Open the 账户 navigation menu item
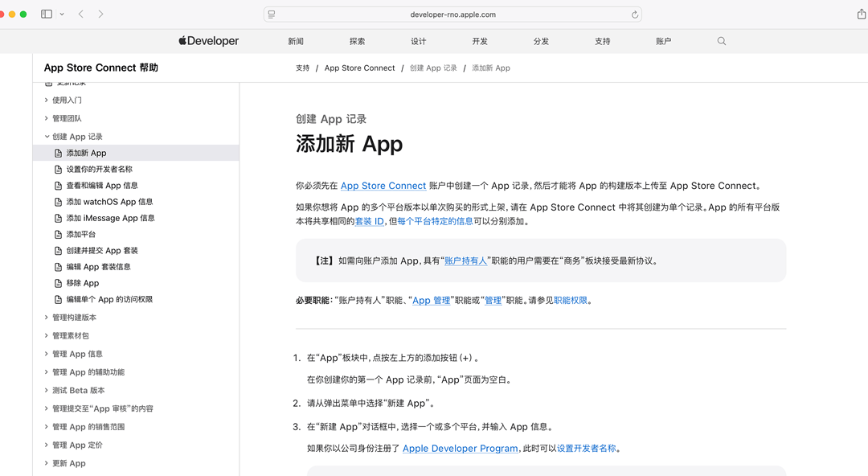The image size is (868, 476). pos(663,41)
